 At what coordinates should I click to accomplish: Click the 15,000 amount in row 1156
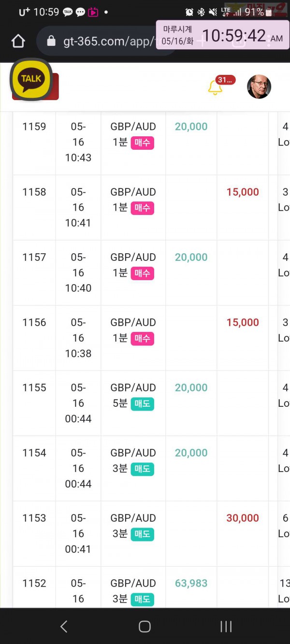243,323
